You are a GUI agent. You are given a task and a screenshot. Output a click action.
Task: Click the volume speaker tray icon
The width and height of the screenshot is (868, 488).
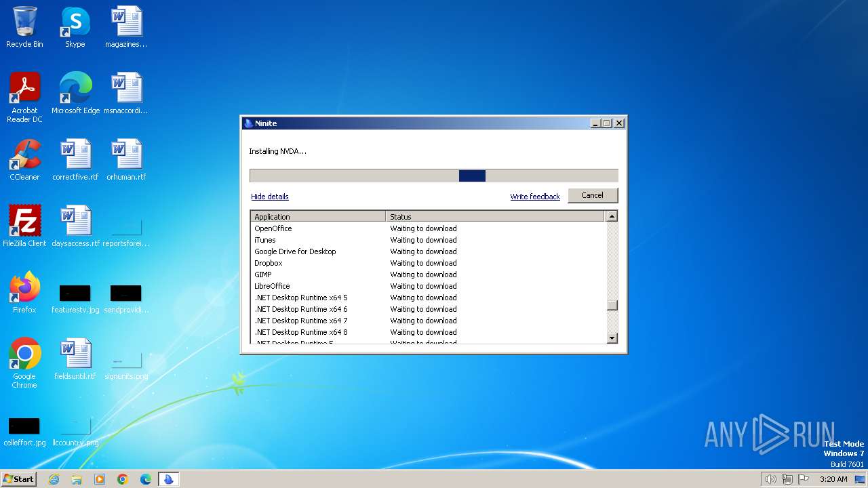pos(770,479)
